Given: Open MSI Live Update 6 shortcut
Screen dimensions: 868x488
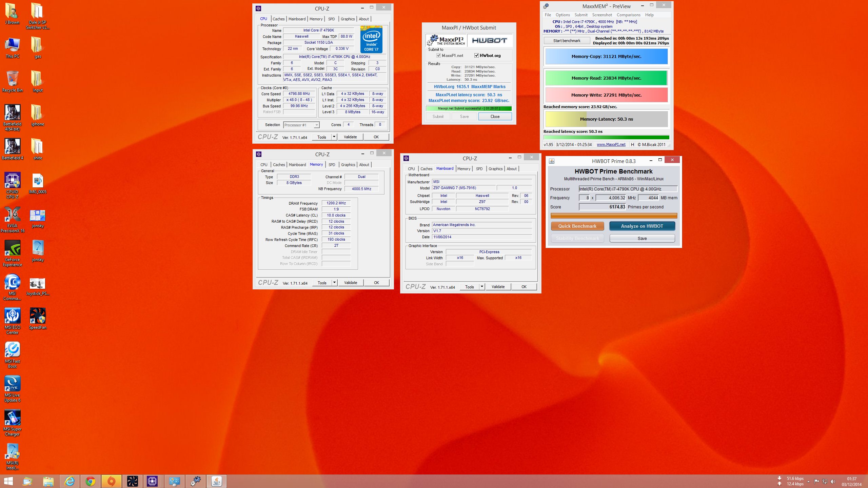Looking at the screenshot, I should pos(12,389).
